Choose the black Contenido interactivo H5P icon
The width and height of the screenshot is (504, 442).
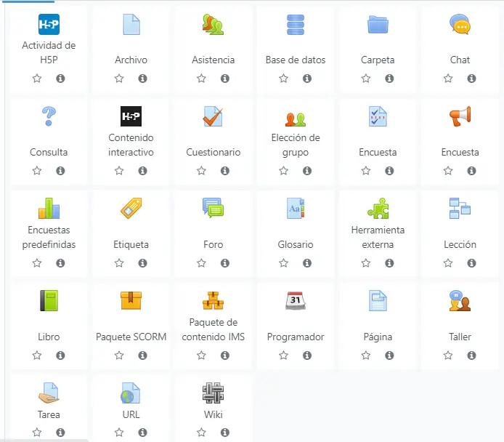click(x=131, y=116)
